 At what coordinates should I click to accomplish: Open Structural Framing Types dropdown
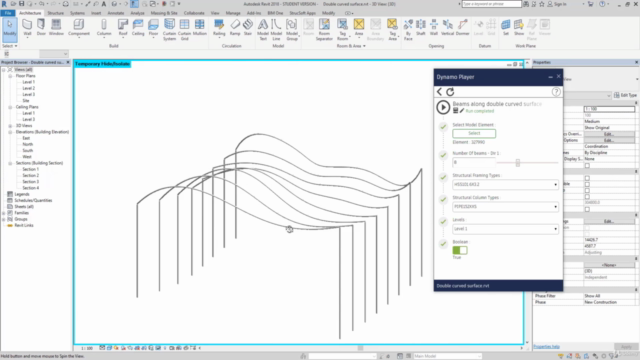tap(505, 184)
